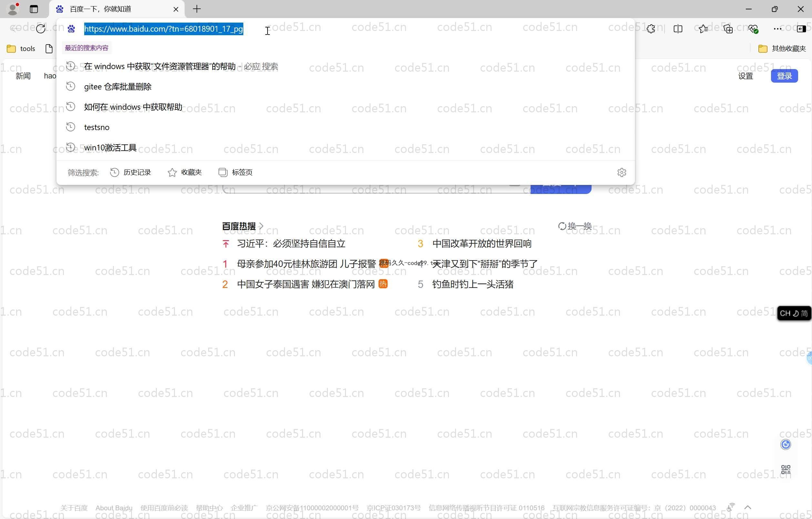Open the 新闻 link
812x519 pixels.
coord(23,76)
